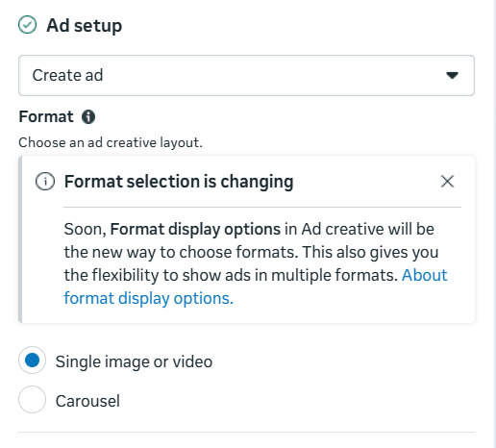The image size is (496, 448).
Task: Open the Create ad dropdown
Action: (246, 75)
